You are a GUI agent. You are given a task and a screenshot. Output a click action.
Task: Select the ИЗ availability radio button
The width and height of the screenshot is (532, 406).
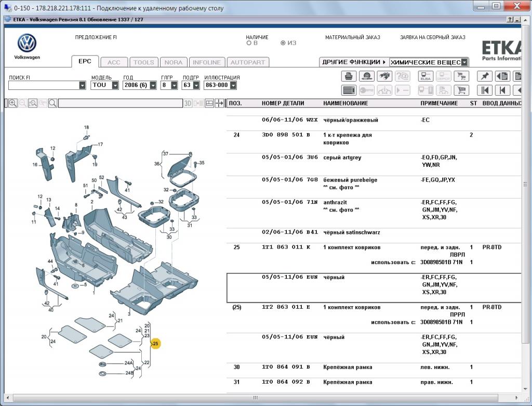point(283,43)
